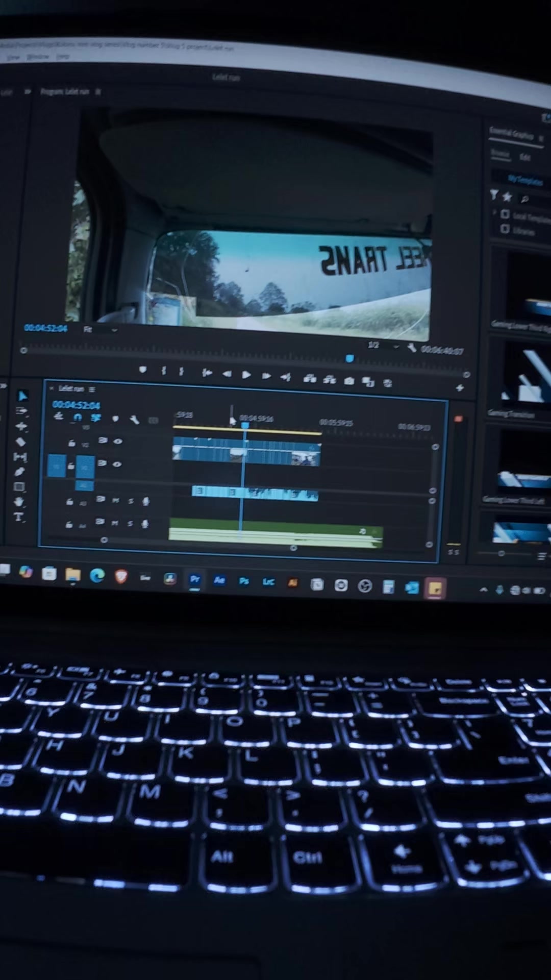Open the Window menu
Screen dimensions: 551x980
[x=38, y=57]
